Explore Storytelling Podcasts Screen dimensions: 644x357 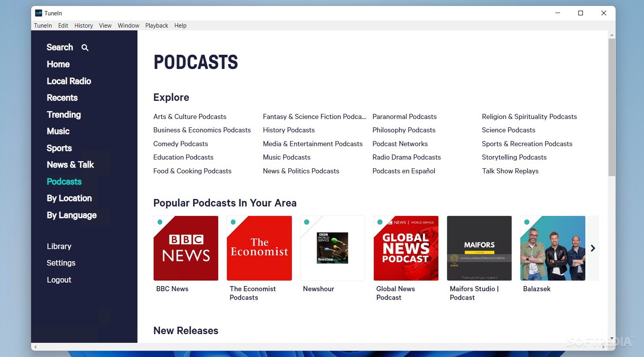514,157
